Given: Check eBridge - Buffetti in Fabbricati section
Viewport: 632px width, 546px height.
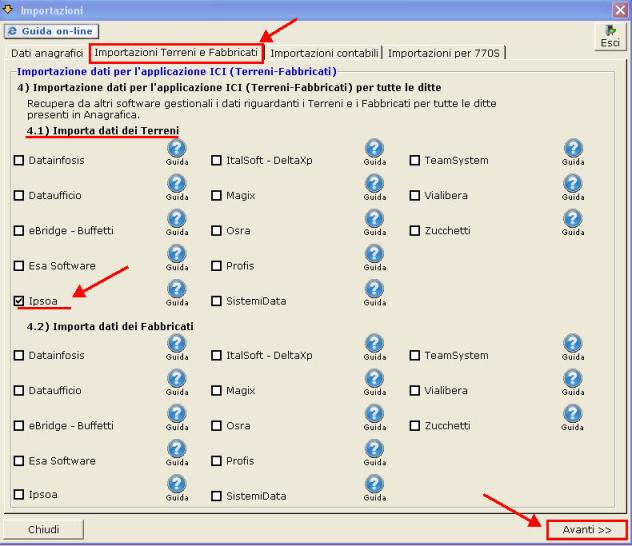Looking at the screenshot, I should coord(19,426).
